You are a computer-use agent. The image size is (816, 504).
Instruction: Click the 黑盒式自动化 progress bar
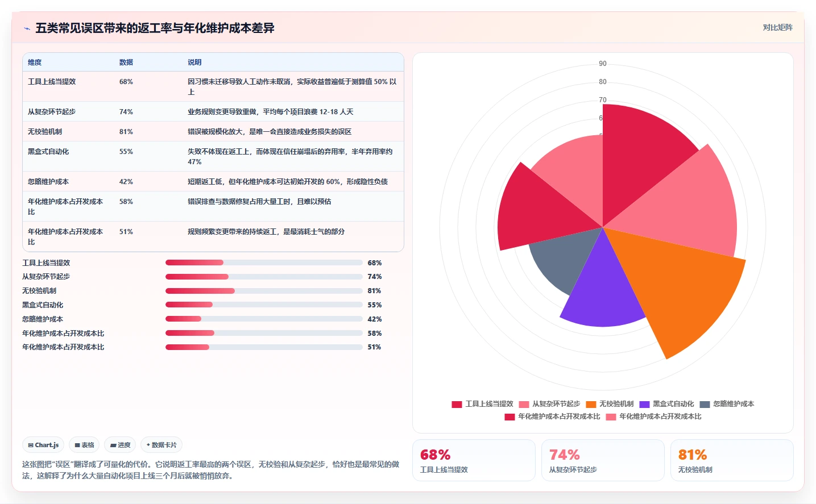coord(264,305)
